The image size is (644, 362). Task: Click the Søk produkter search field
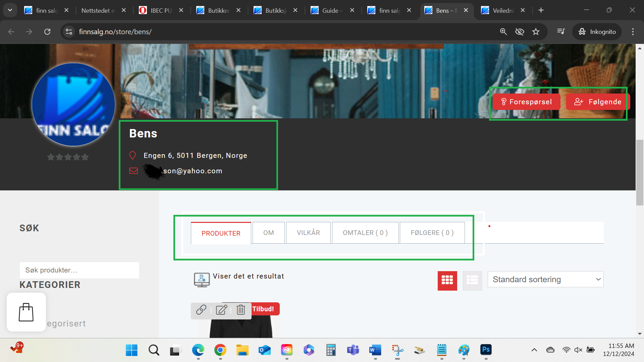(79, 270)
